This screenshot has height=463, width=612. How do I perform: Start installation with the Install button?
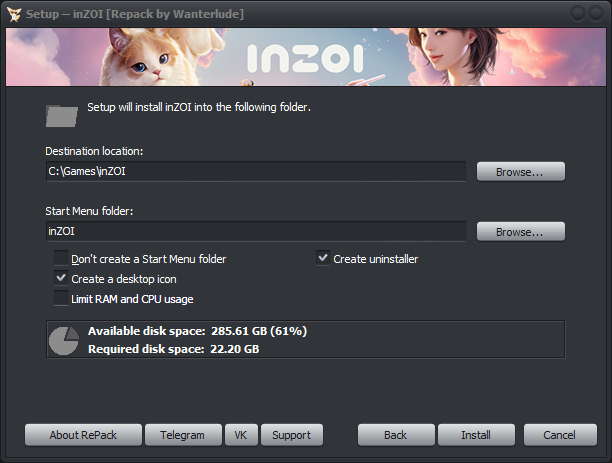click(476, 435)
